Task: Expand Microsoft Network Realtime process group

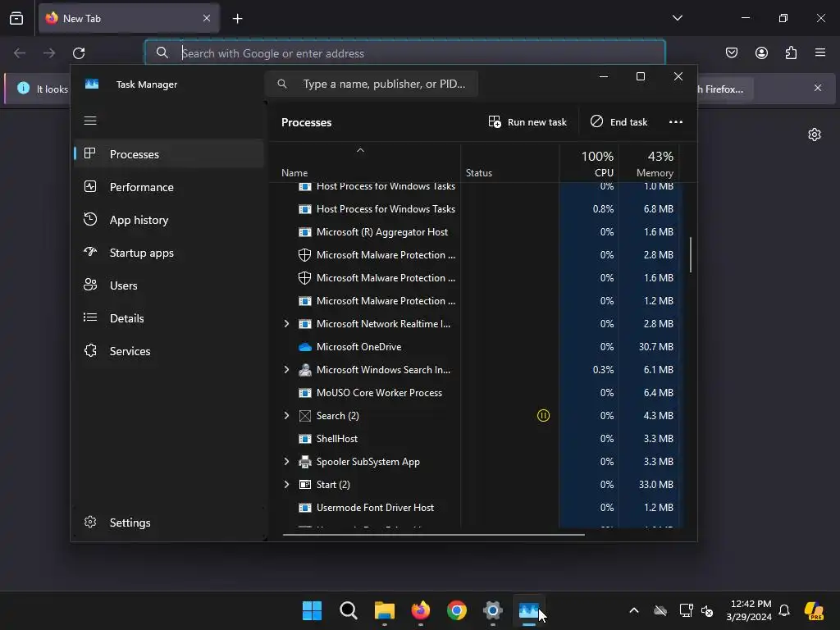Action: coord(286,323)
